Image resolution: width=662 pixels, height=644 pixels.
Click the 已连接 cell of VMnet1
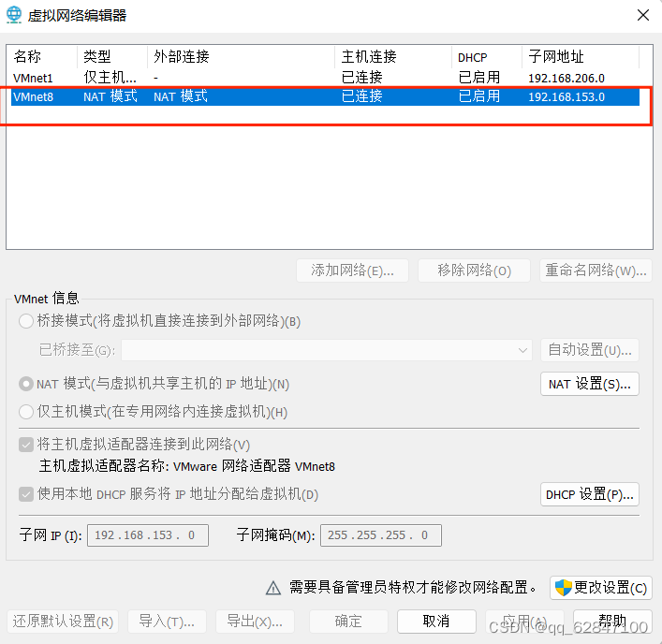pyautogui.click(x=361, y=78)
